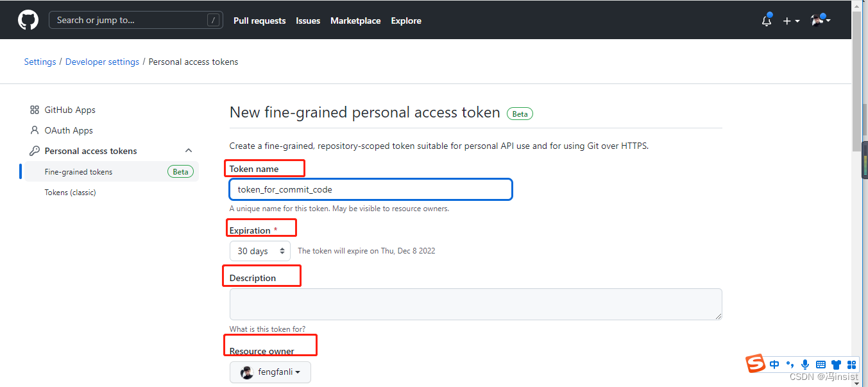Open the Expiration 30 days dropdown
This screenshot has height=387, width=868.
[260, 251]
